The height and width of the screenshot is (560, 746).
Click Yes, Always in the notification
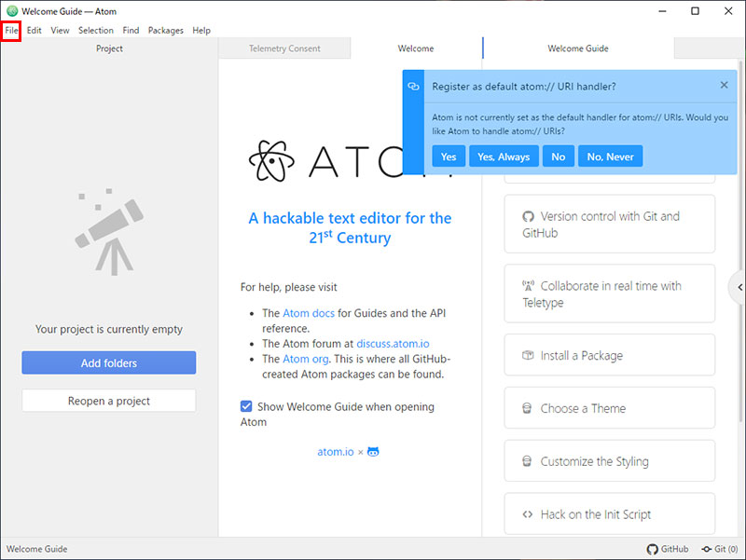coord(504,157)
